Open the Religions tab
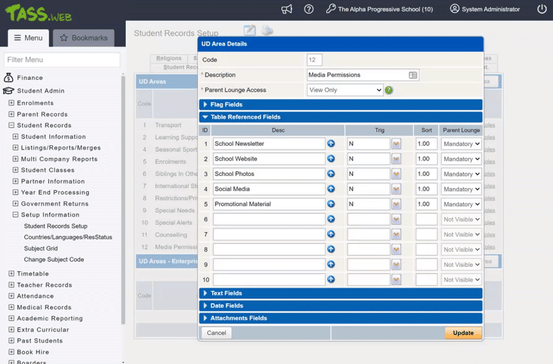 pos(169,58)
